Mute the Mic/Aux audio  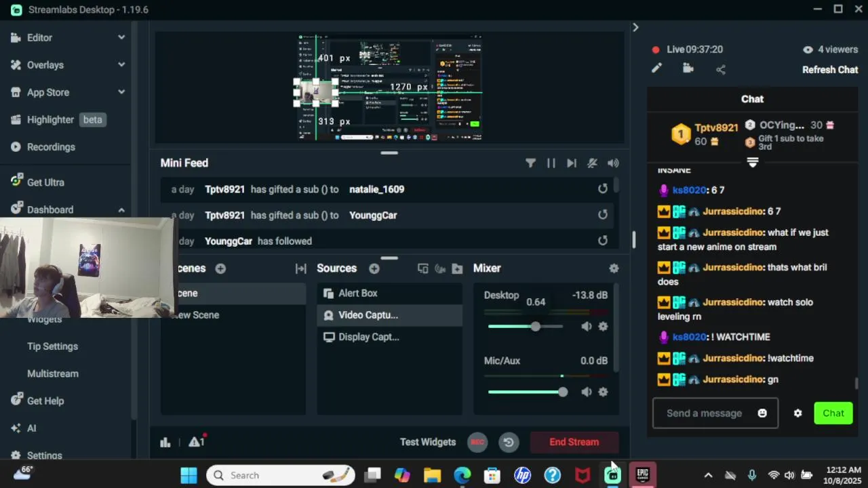click(x=587, y=392)
